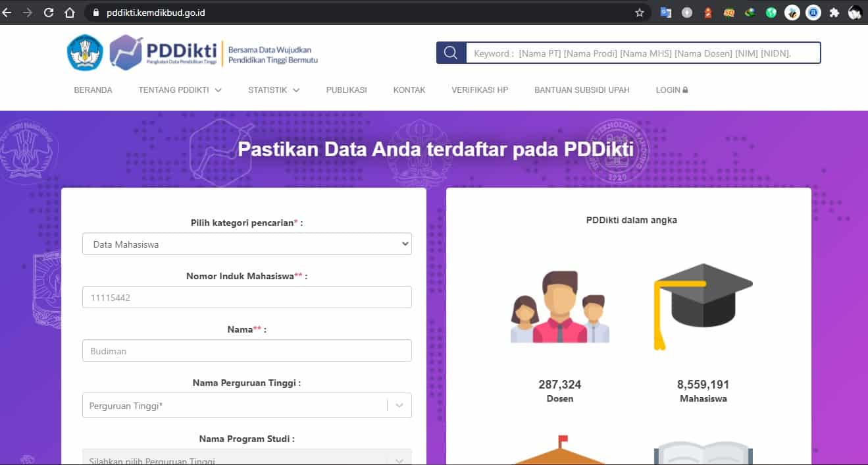Click the Nama input field

pyautogui.click(x=247, y=350)
